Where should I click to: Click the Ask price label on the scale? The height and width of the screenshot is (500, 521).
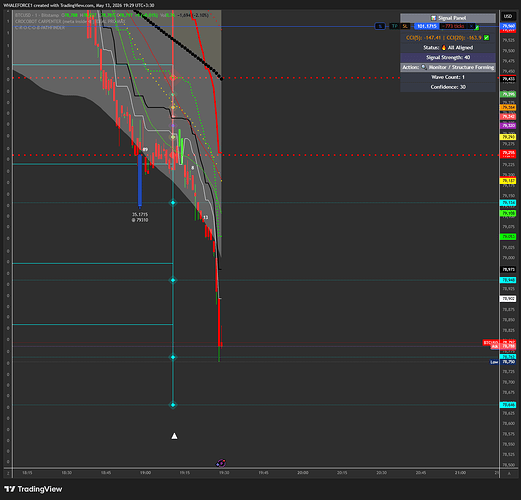coord(503,347)
